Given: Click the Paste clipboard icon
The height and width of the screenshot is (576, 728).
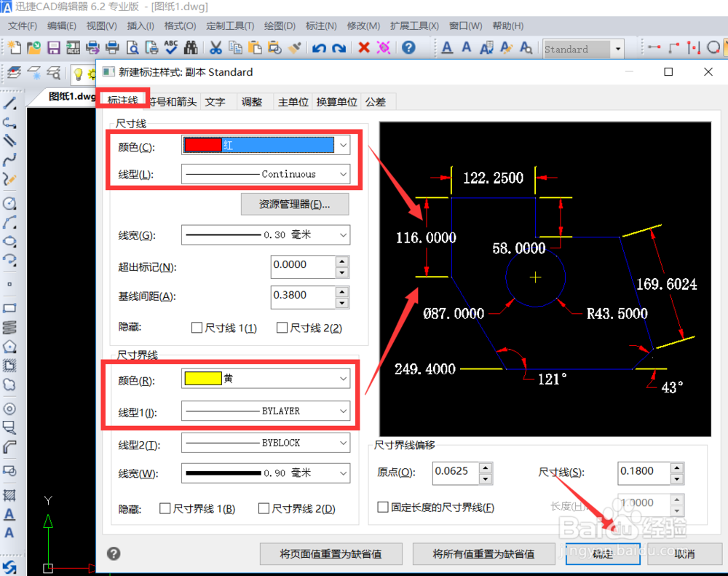Looking at the screenshot, I should (254, 47).
